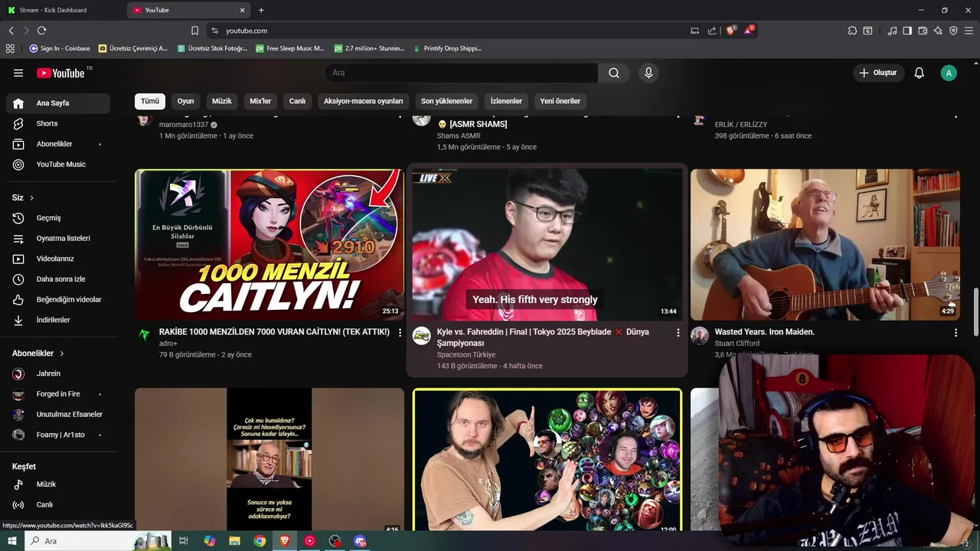
Task: Select the İzlenenler chip
Action: (x=506, y=101)
